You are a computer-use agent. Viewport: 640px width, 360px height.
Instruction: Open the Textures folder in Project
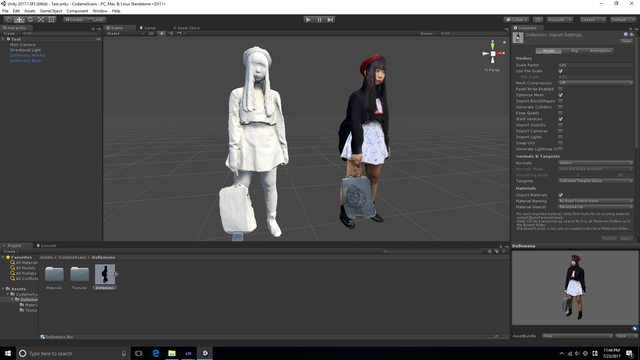[79, 278]
